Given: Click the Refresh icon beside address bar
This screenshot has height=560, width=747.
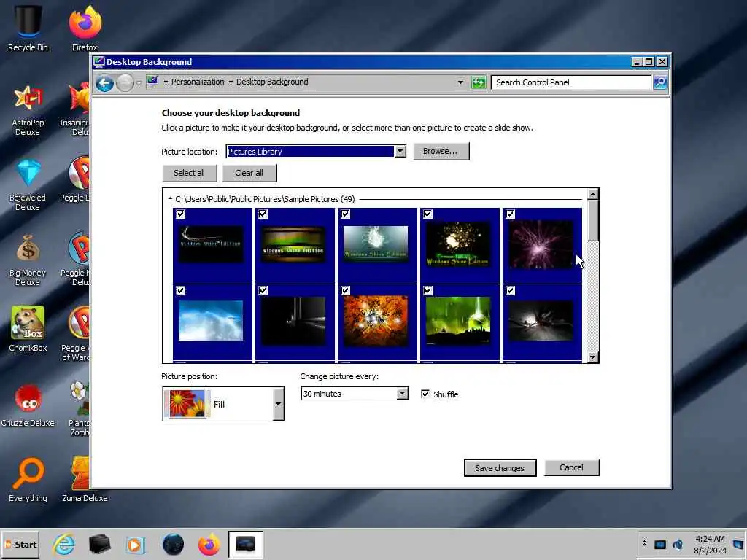Looking at the screenshot, I should point(479,82).
